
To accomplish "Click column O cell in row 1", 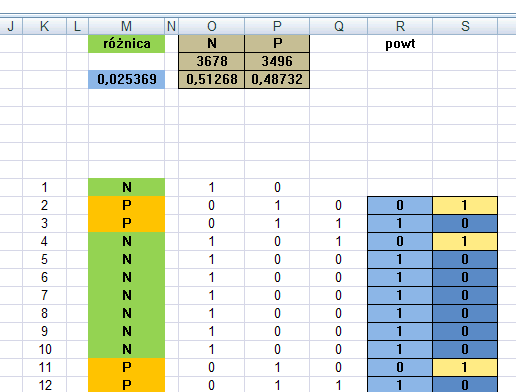I will pyautogui.click(x=212, y=187).
